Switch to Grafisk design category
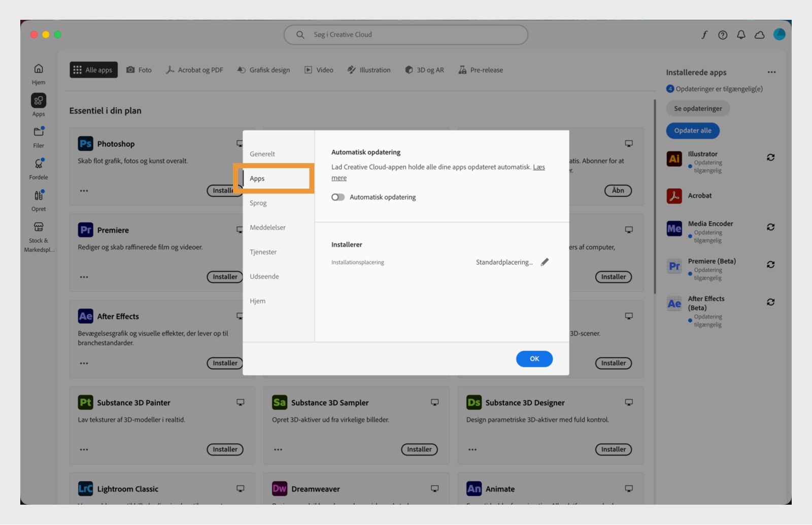812x525 pixels. 263,70
